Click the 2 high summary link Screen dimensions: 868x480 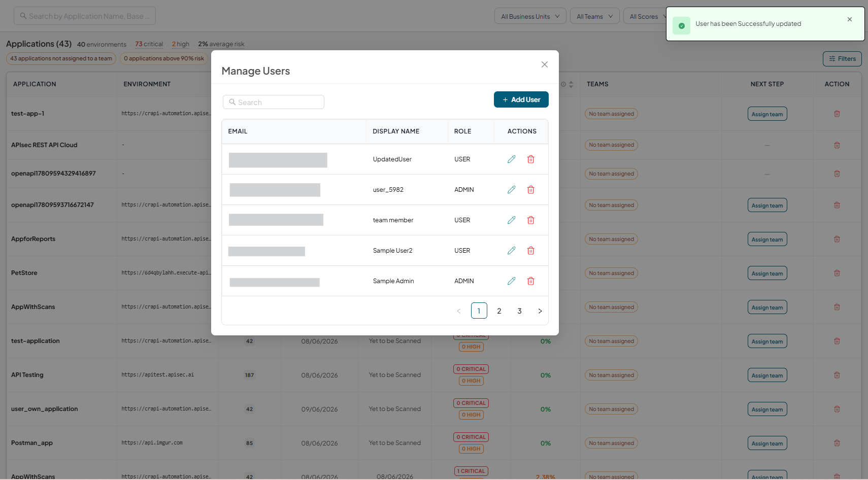[x=180, y=44]
